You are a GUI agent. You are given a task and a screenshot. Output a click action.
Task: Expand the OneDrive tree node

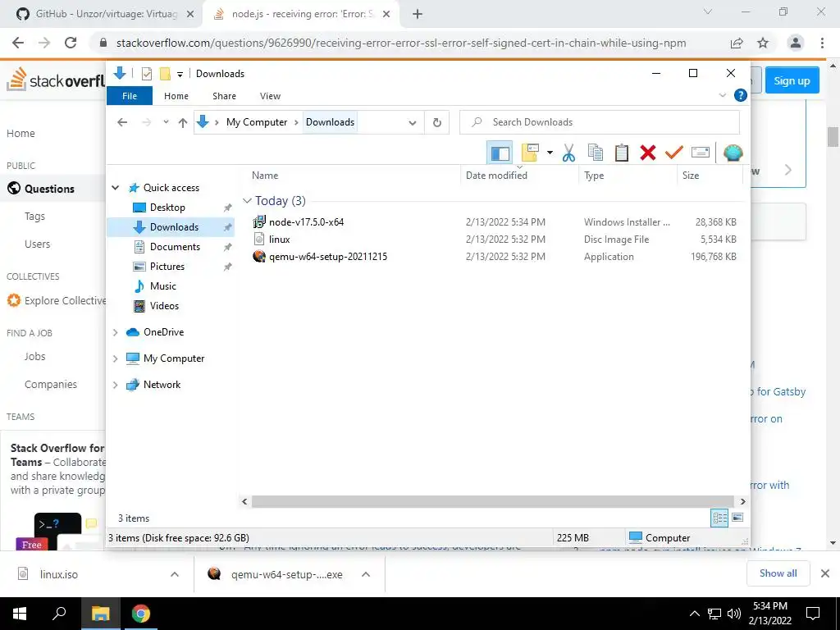pyautogui.click(x=115, y=332)
